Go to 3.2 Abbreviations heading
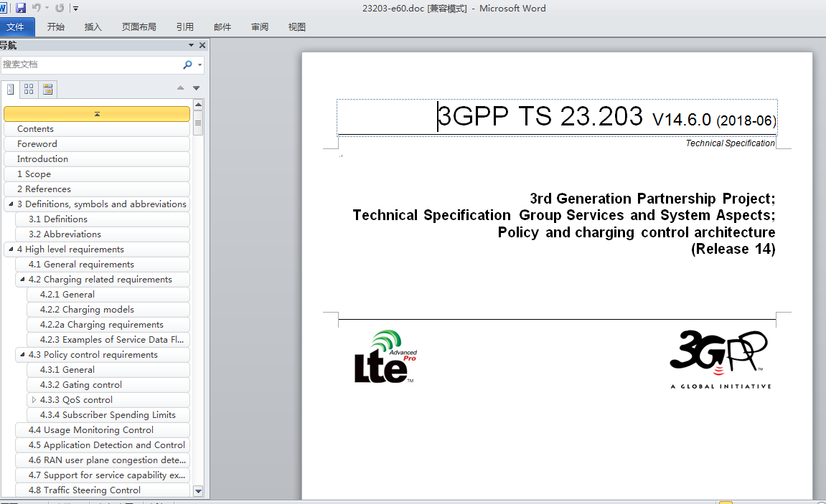The width and height of the screenshot is (826, 504). coord(103,234)
